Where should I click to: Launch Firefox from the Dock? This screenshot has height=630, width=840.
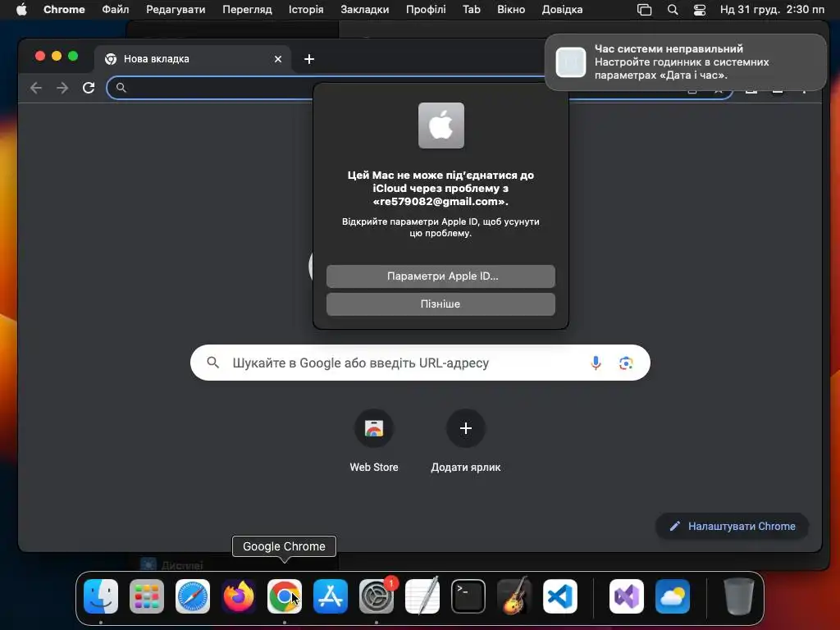[x=239, y=596]
